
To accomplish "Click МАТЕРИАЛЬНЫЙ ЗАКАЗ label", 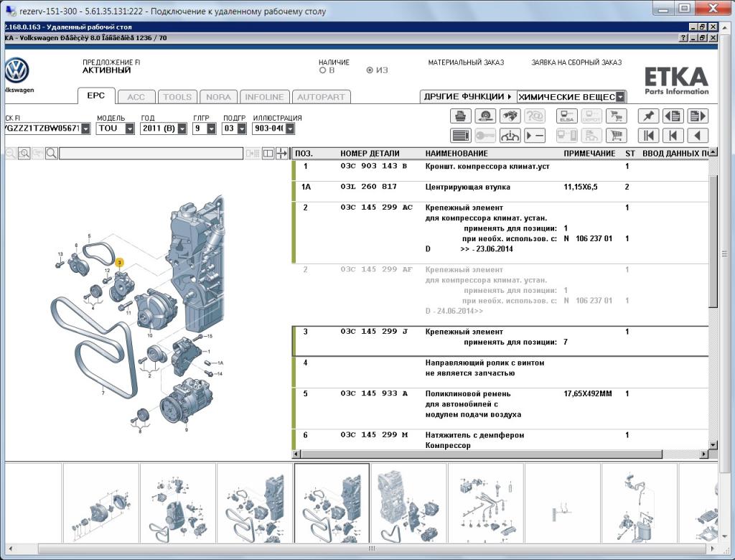I will tap(466, 62).
